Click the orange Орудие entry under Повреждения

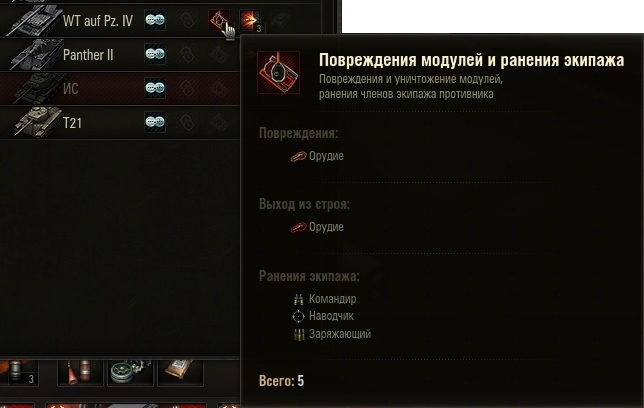(317, 156)
